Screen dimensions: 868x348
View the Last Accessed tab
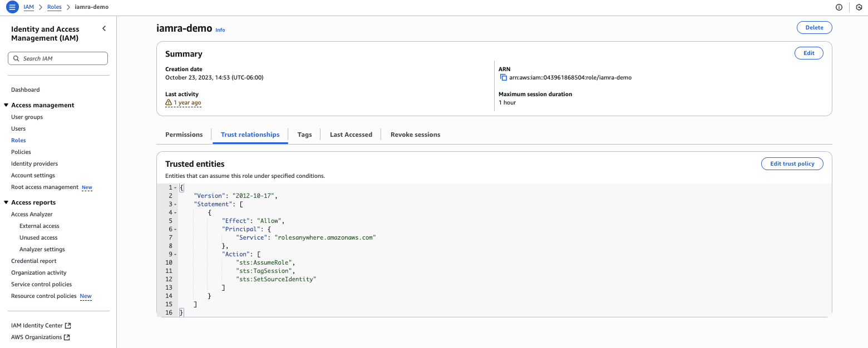coord(351,134)
